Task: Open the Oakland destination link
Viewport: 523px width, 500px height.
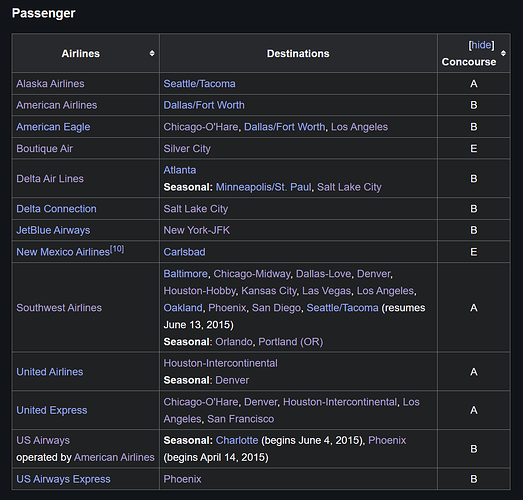Action: coord(183,308)
